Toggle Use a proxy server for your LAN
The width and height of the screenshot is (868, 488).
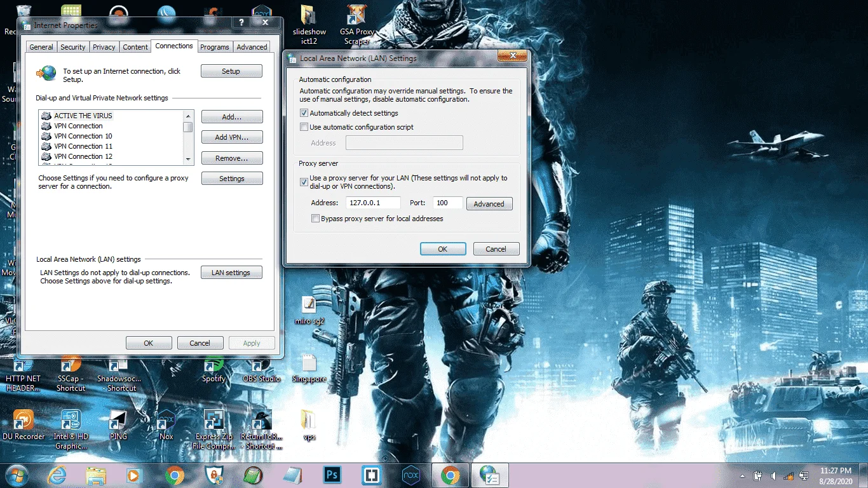pyautogui.click(x=304, y=182)
